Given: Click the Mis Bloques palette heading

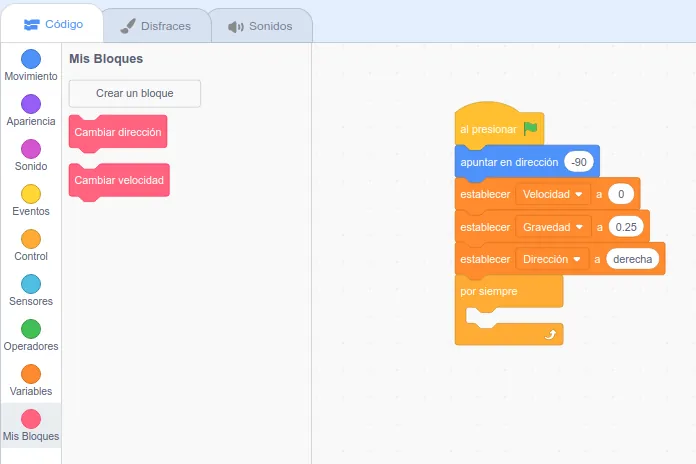Looking at the screenshot, I should (106, 59).
